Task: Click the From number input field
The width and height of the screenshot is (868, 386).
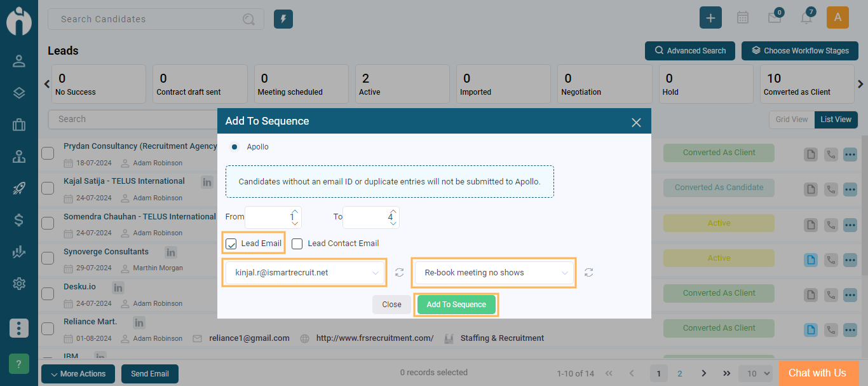Action: [x=268, y=217]
